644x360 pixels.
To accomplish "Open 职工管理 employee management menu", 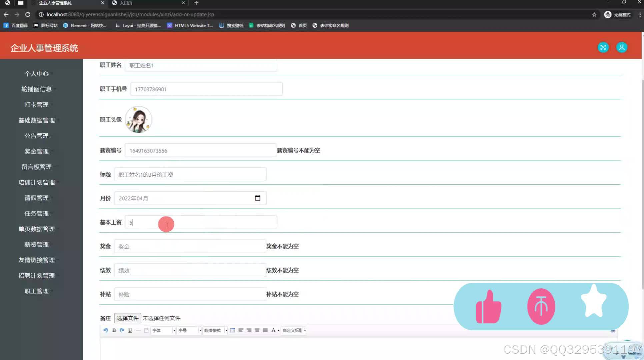I will pos(36,291).
